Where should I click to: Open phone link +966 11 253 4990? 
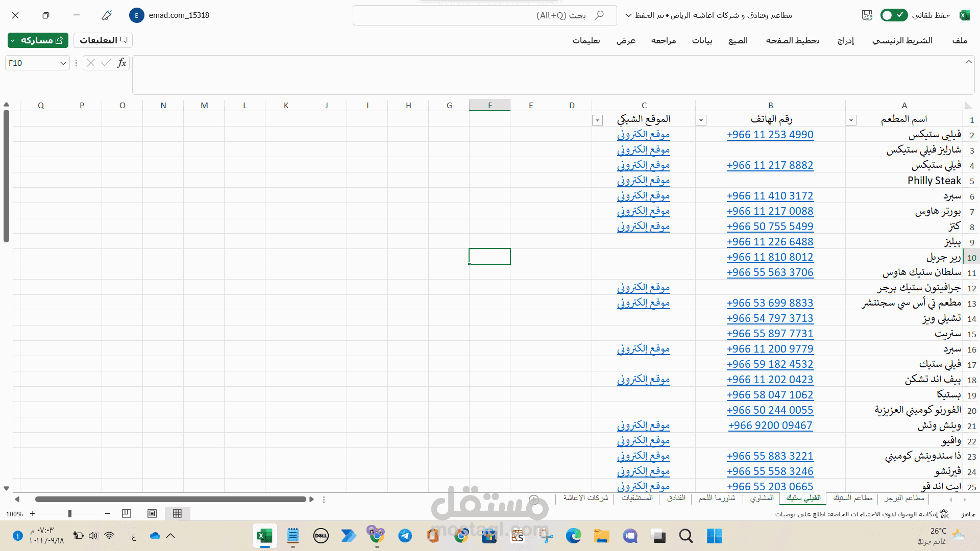770,135
